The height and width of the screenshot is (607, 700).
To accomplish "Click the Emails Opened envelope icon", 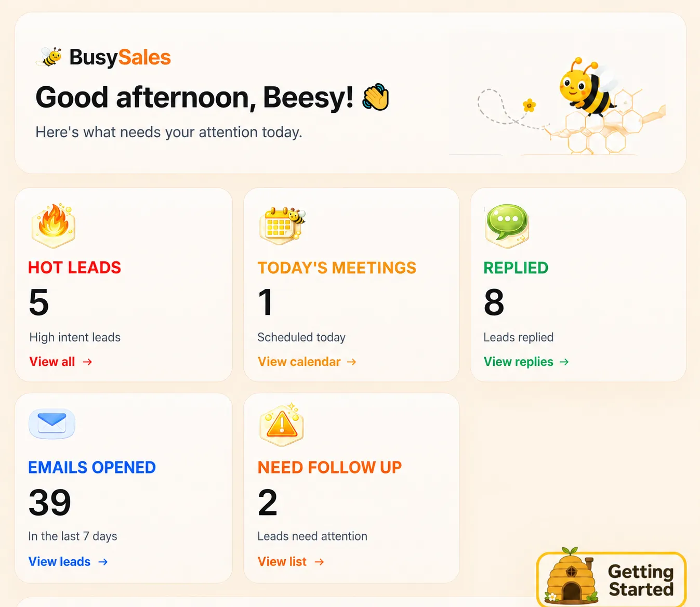I will point(52,424).
